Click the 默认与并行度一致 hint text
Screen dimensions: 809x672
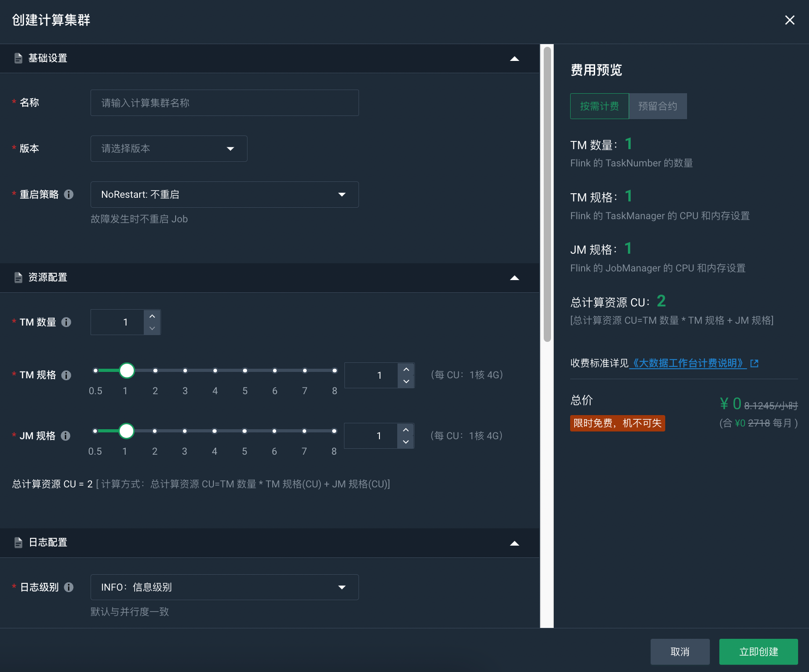click(x=130, y=612)
